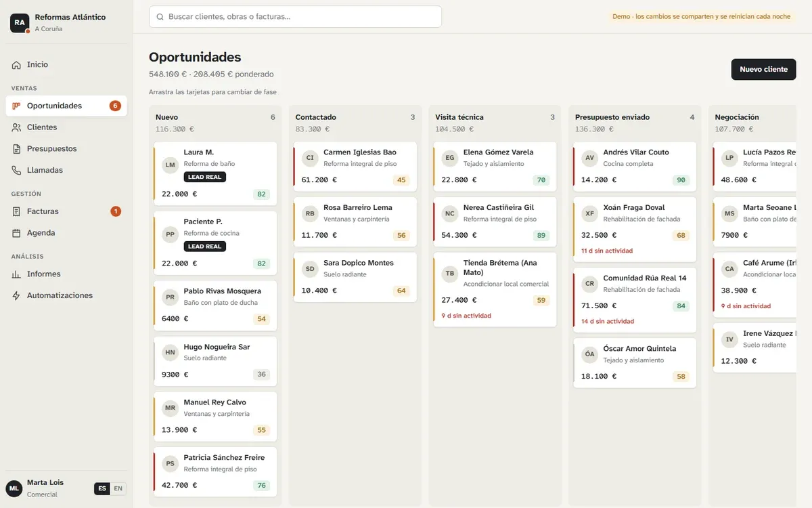The width and height of the screenshot is (812, 508).
Task: Click the ÓA avatar of Óscar Amor Quintela
Action: pyautogui.click(x=590, y=354)
